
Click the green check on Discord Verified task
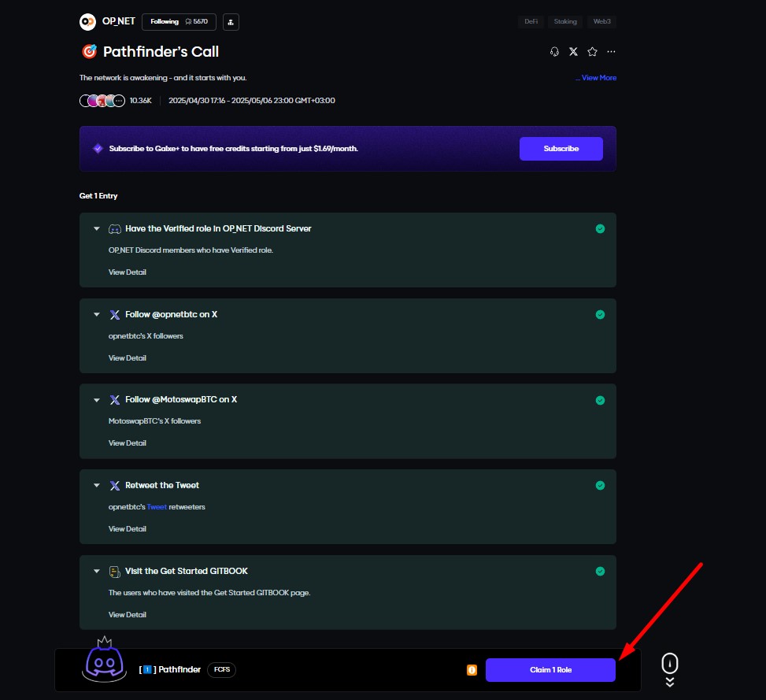tap(600, 229)
